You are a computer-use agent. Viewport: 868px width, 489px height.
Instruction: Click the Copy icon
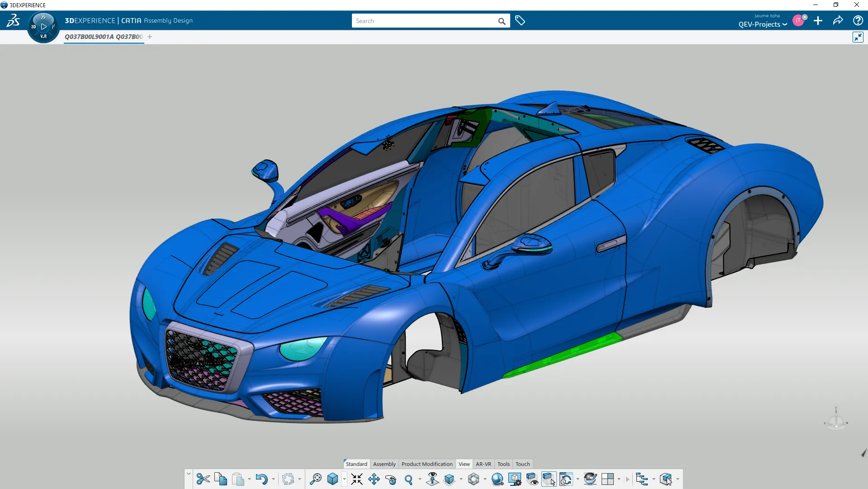pyautogui.click(x=221, y=479)
